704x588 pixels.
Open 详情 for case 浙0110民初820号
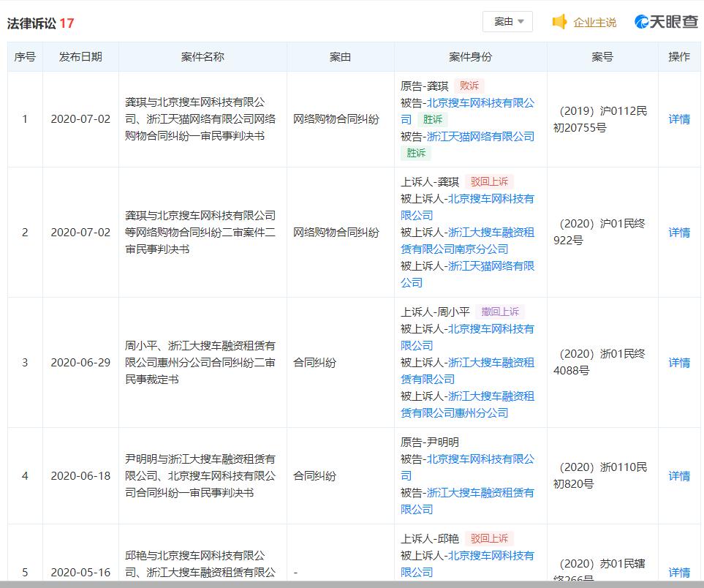tap(679, 475)
